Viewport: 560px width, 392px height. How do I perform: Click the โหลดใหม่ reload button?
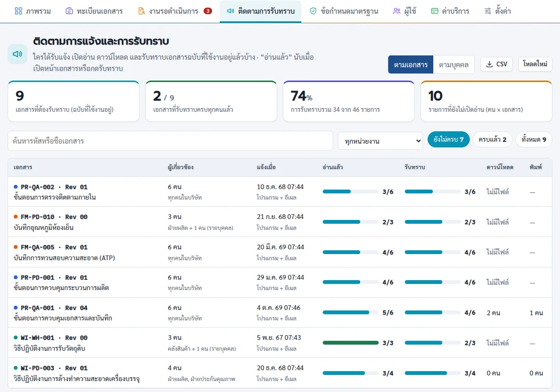click(535, 64)
